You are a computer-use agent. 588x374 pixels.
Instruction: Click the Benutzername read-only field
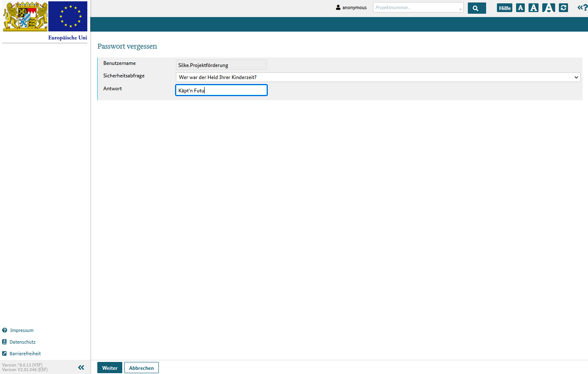[x=221, y=65]
